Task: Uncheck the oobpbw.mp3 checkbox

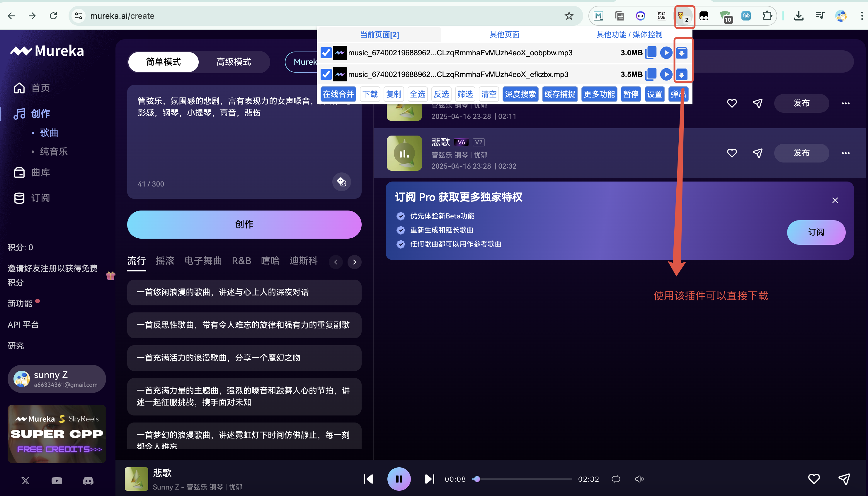Action: coord(326,53)
